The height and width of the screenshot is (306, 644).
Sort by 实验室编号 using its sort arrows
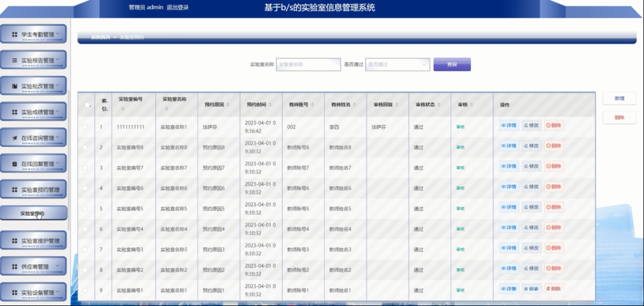click(123, 109)
